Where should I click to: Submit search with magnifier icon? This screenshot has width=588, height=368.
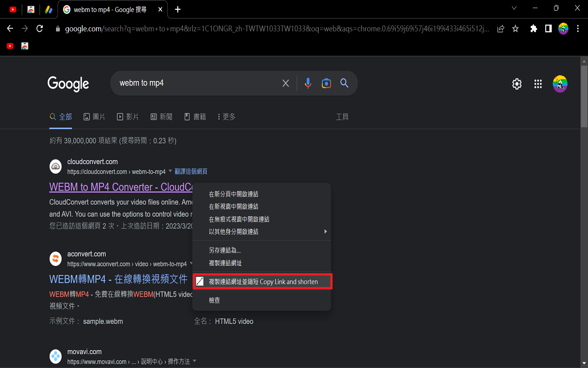(344, 83)
